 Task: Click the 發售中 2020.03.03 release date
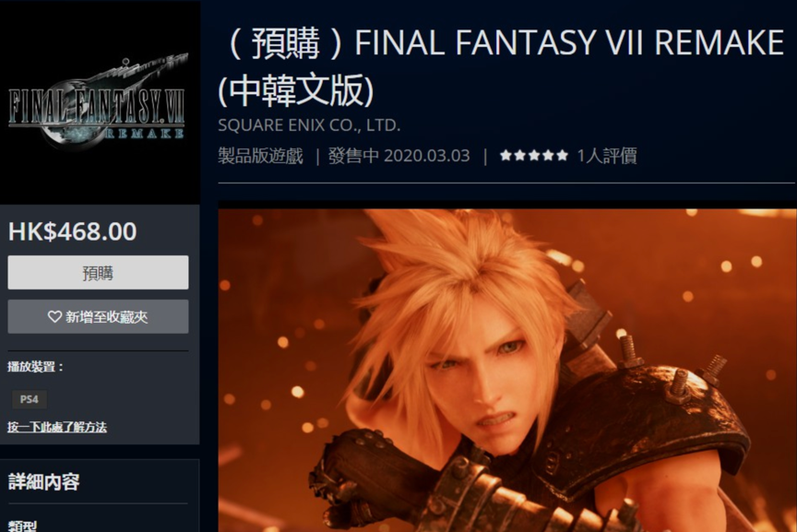[399, 156]
